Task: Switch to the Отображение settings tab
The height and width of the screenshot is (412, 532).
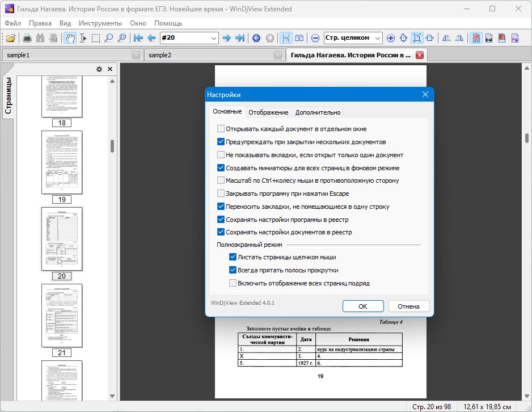Action: tap(268, 112)
